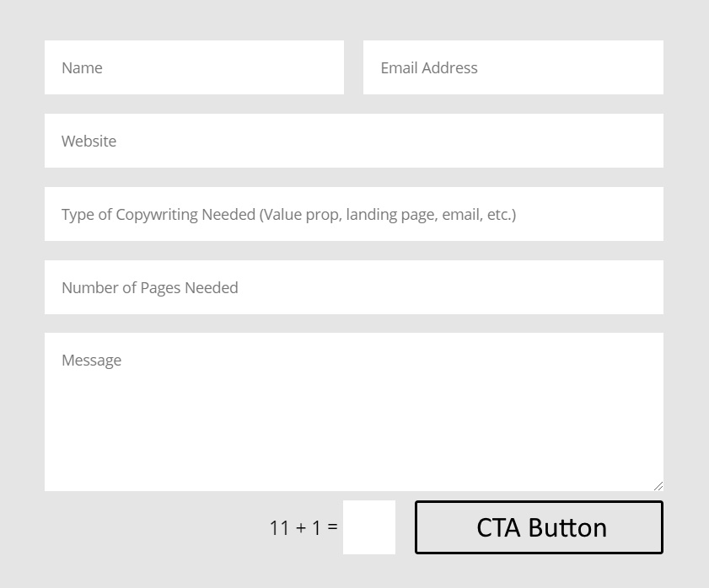Select the Website text field

point(354,141)
